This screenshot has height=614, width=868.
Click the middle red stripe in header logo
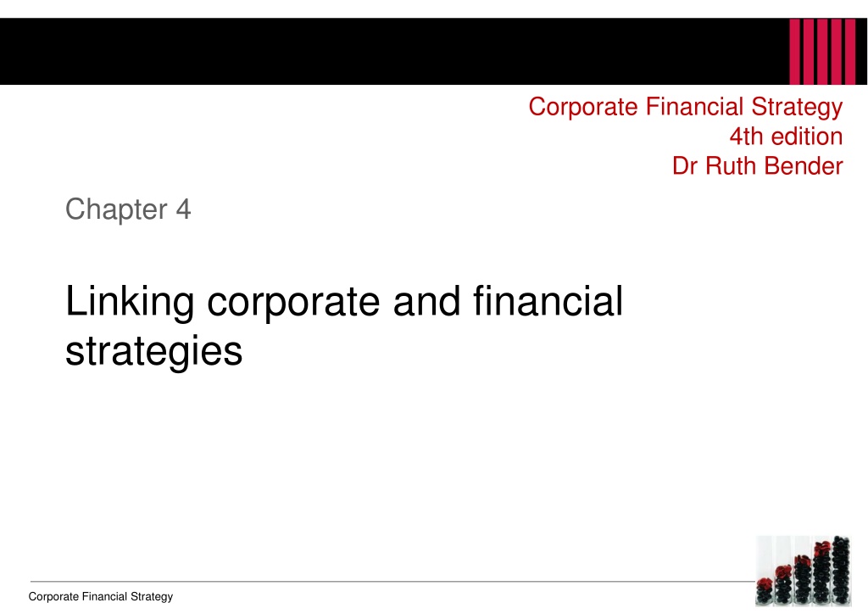pos(823,51)
